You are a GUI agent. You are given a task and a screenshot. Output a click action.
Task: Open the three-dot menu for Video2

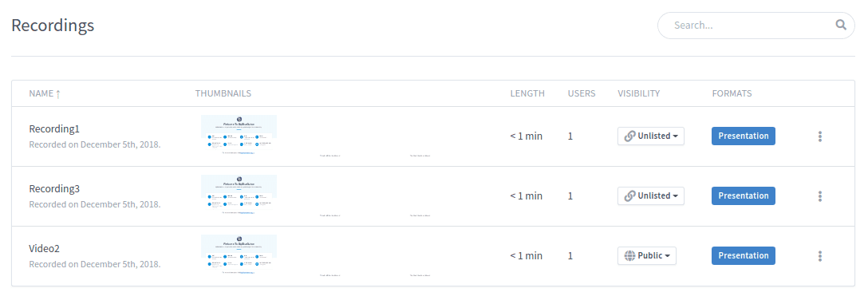tap(820, 256)
